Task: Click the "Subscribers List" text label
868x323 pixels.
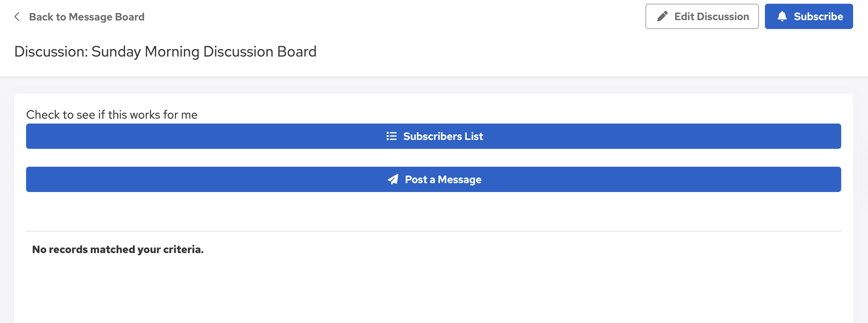Action: (x=443, y=136)
